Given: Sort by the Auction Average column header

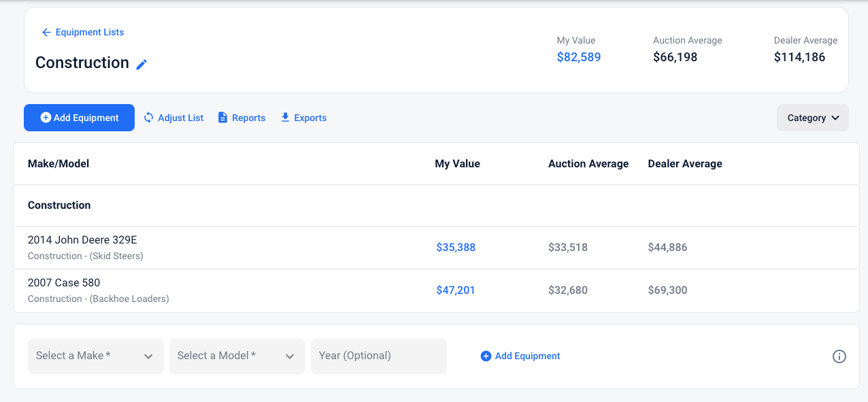Looking at the screenshot, I should point(588,164).
